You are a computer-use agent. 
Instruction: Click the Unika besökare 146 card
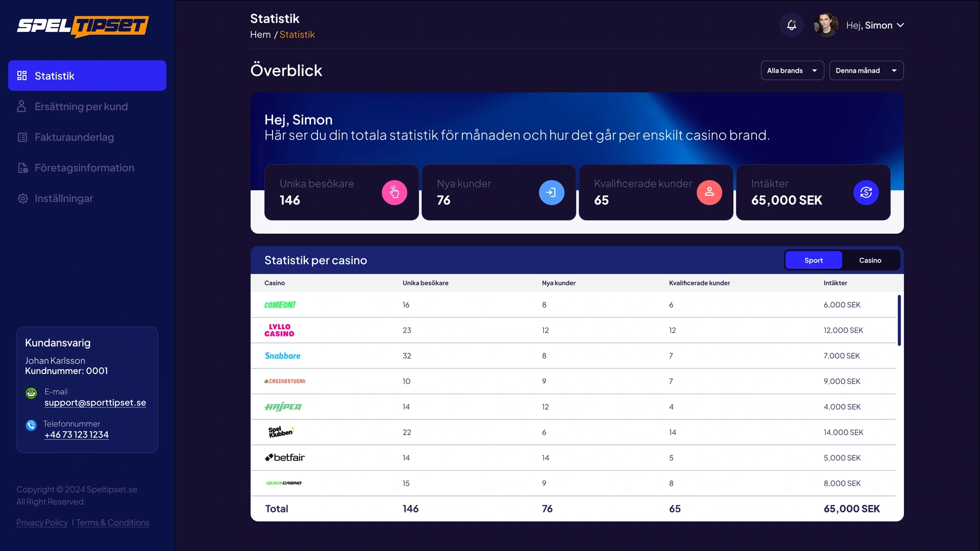tap(342, 192)
